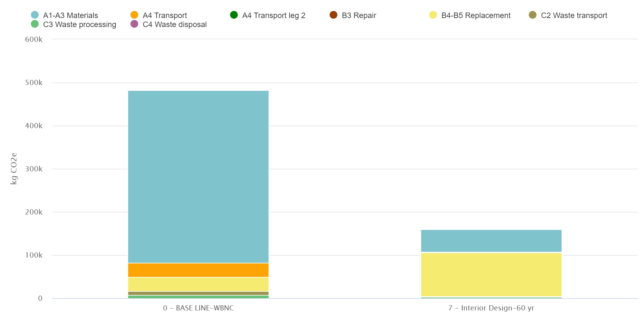Click the orange Transport segment of BASE LINE bar
This screenshot has height=322, width=644.
(198, 270)
